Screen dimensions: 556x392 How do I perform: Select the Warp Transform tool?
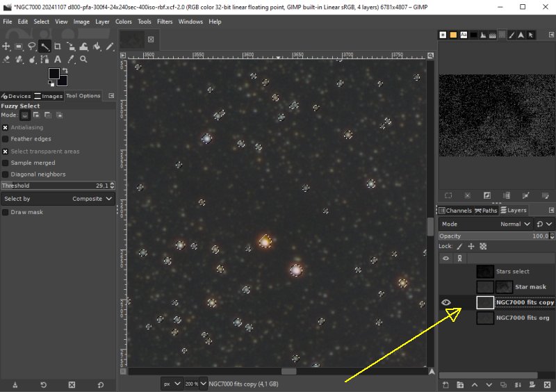[x=83, y=46]
